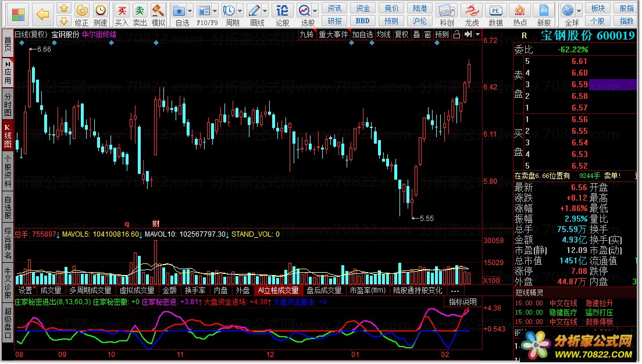Toggle 均线 moving averages display
This screenshot has height=364, width=642.
384,35
